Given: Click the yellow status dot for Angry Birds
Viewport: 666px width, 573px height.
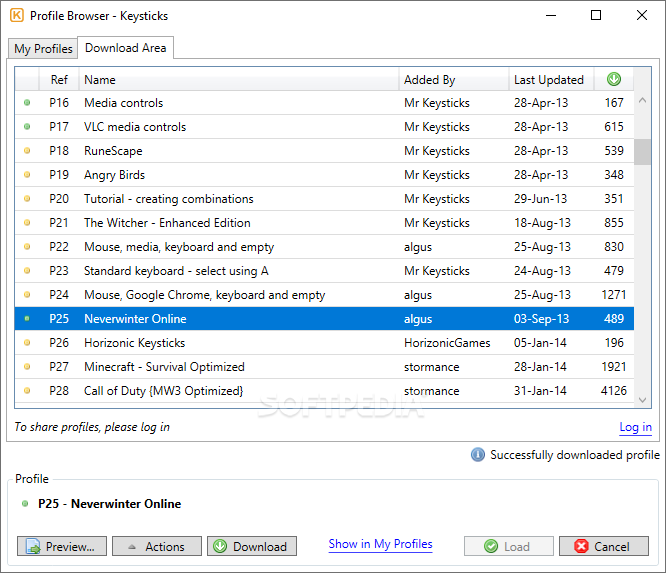Looking at the screenshot, I should 27,175.
